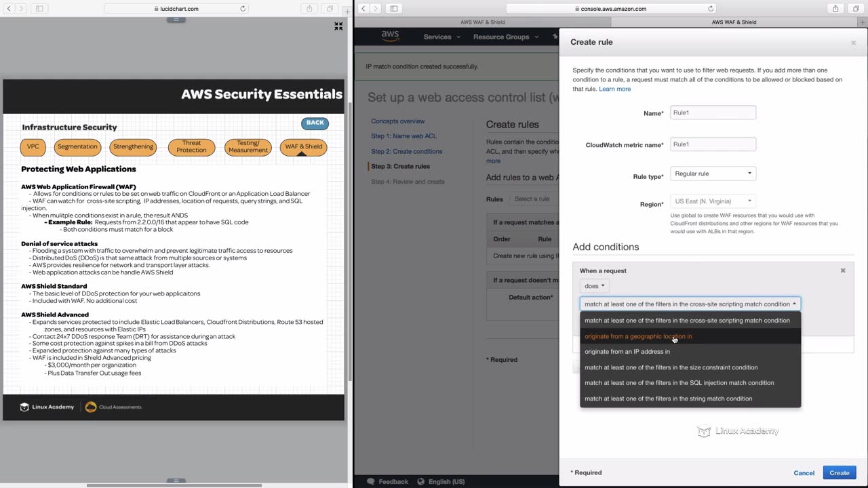Select Step 3: Create rules

point(400,166)
